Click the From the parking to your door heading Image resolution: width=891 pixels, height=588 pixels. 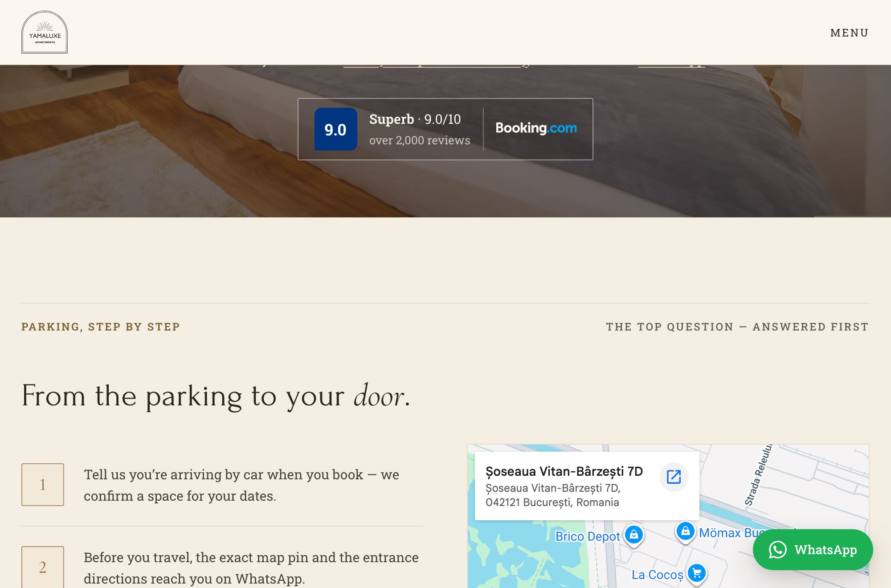[x=216, y=396]
